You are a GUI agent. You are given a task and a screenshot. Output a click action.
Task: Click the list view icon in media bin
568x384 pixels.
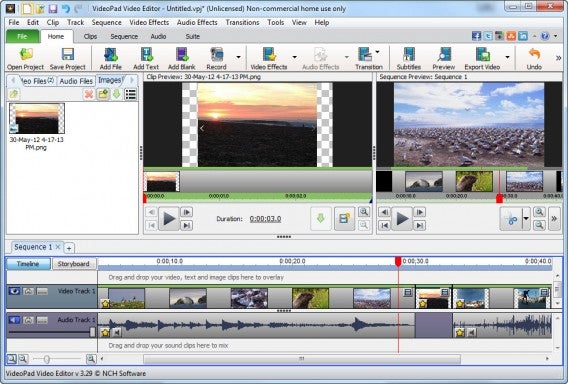coord(130,94)
